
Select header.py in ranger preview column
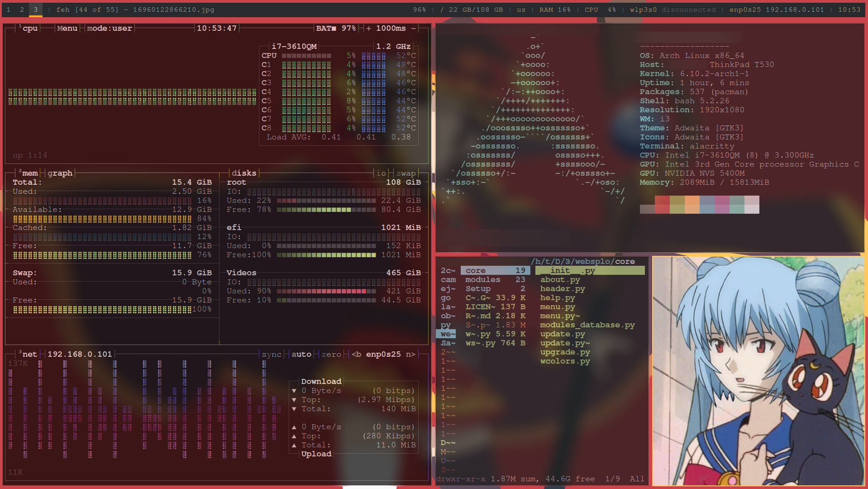pos(563,288)
